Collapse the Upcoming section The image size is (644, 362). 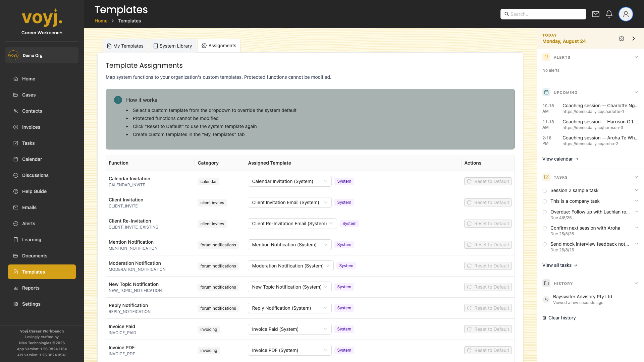tap(636, 92)
